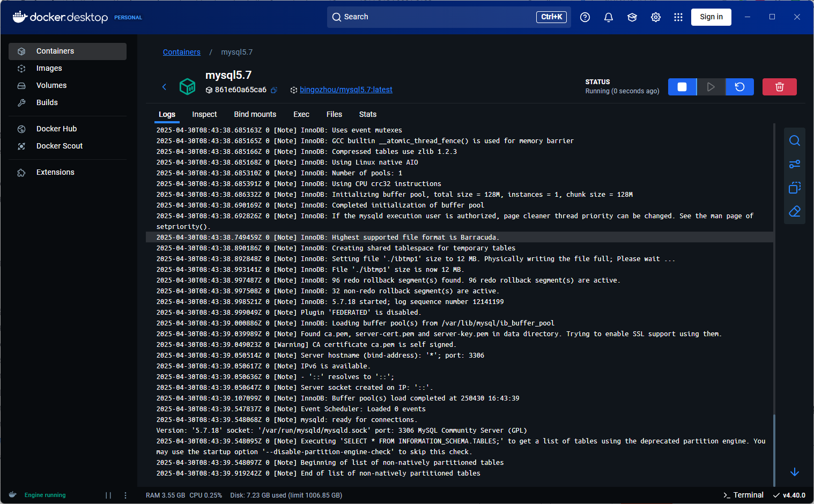The image size is (814, 504).
Task: Switch to the Bind mounts tab
Action: coord(255,114)
